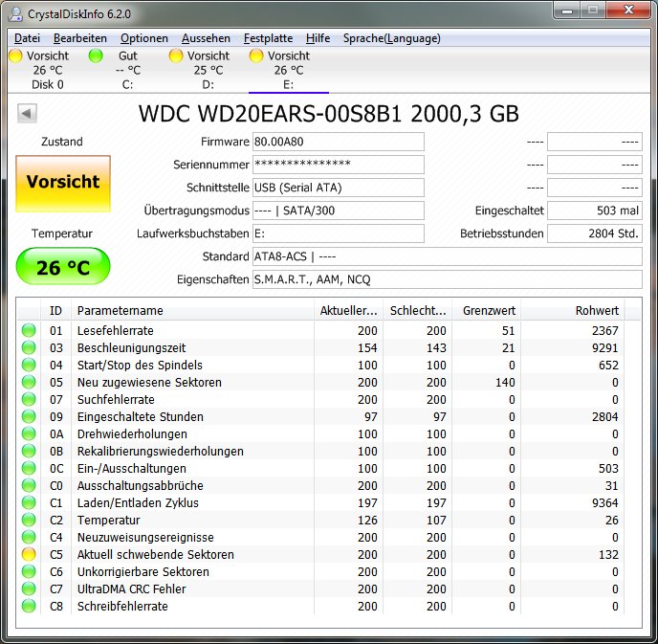Click raw value 132 of pending sectors
The width and height of the screenshot is (658, 644).
(608, 555)
